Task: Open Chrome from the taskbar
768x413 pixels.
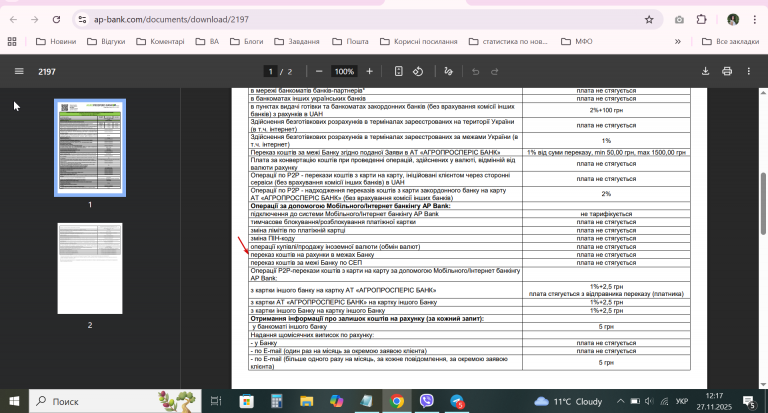Action: tap(397, 401)
